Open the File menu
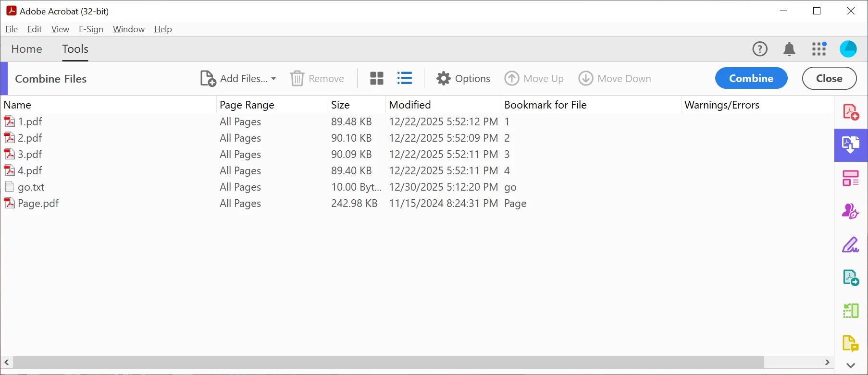This screenshot has height=375, width=868. (12, 29)
